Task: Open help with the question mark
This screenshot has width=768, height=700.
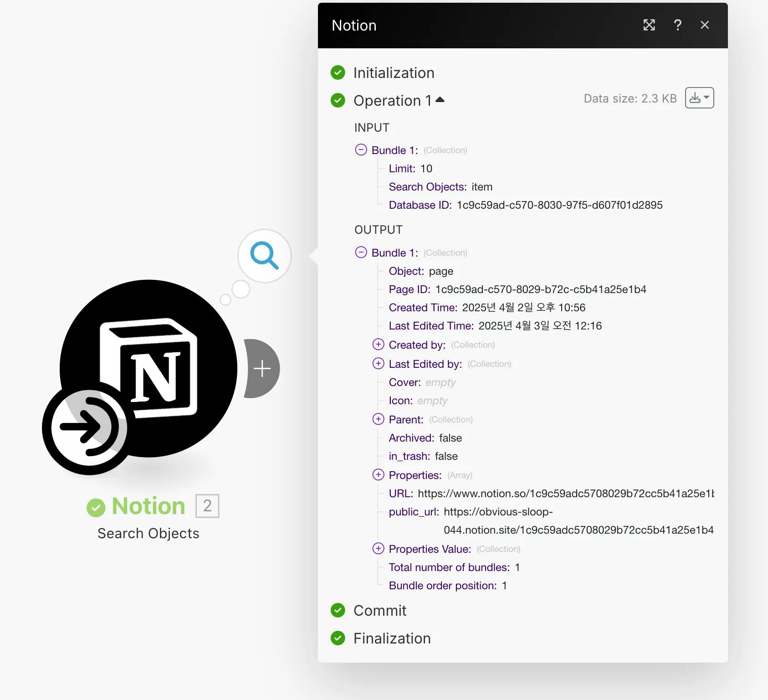Action: click(x=677, y=25)
